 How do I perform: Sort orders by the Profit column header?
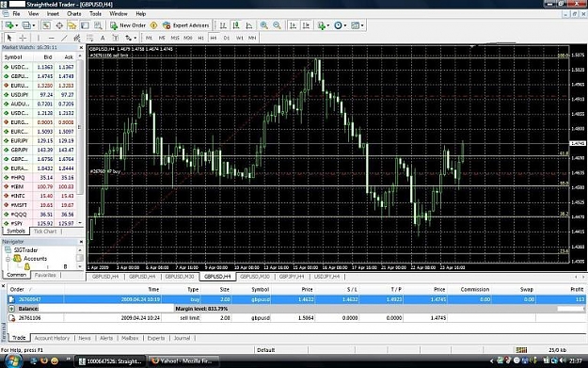pos(577,290)
